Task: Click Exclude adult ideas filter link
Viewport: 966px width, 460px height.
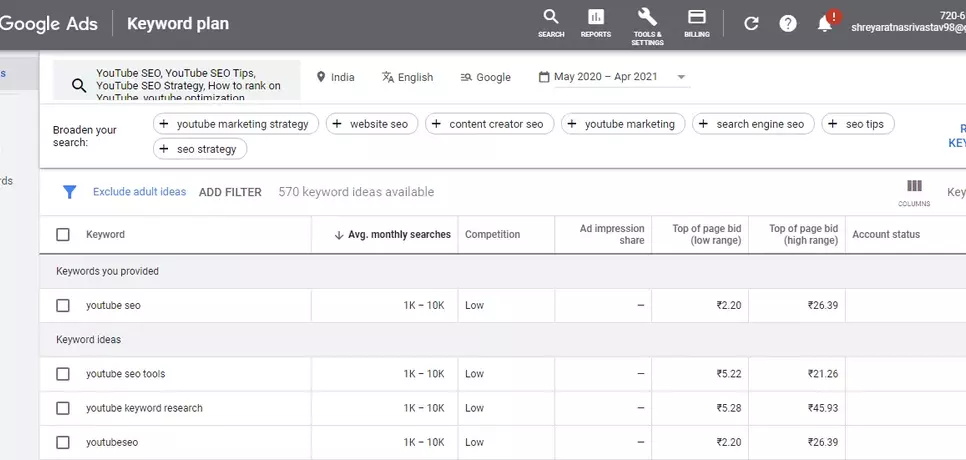Action: tap(139, 192)
